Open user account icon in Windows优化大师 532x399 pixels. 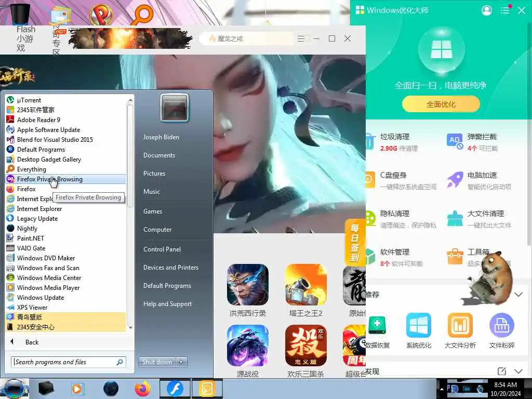point(486,10)
